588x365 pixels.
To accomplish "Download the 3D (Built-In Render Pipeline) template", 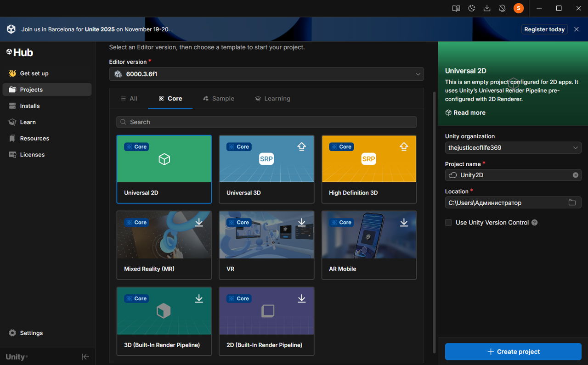I will click(199, 298).
